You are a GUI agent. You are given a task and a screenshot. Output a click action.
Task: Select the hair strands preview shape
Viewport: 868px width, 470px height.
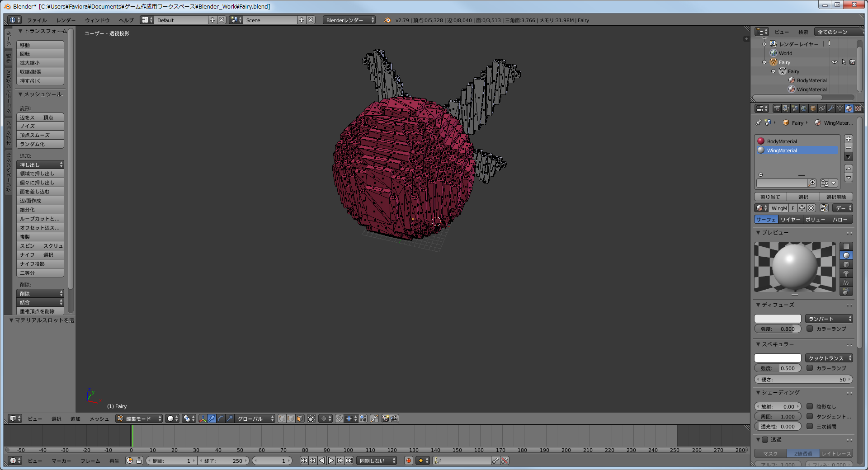pyautogui.click(x=846, y=282)
